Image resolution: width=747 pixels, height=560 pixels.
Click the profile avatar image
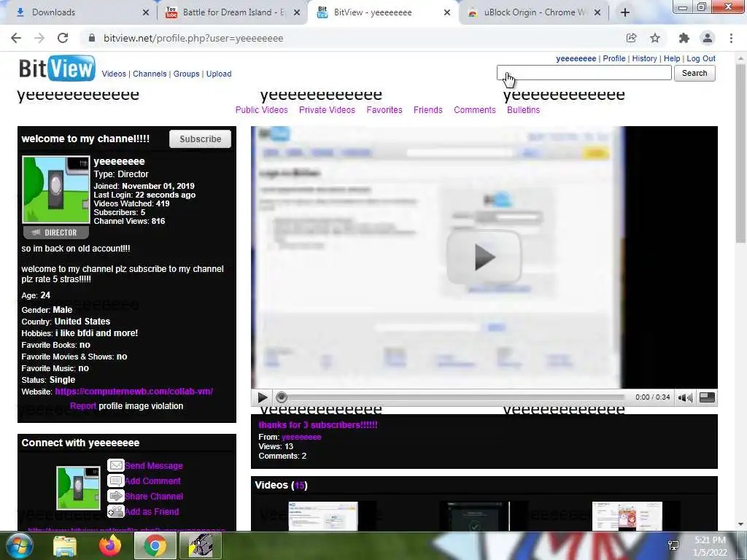point(55,190)
